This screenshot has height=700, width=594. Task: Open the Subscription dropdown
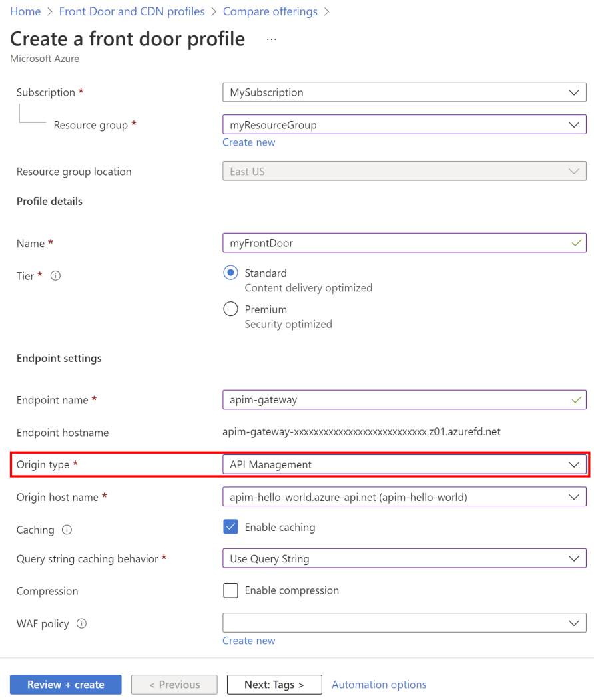(x=404, y=92)
